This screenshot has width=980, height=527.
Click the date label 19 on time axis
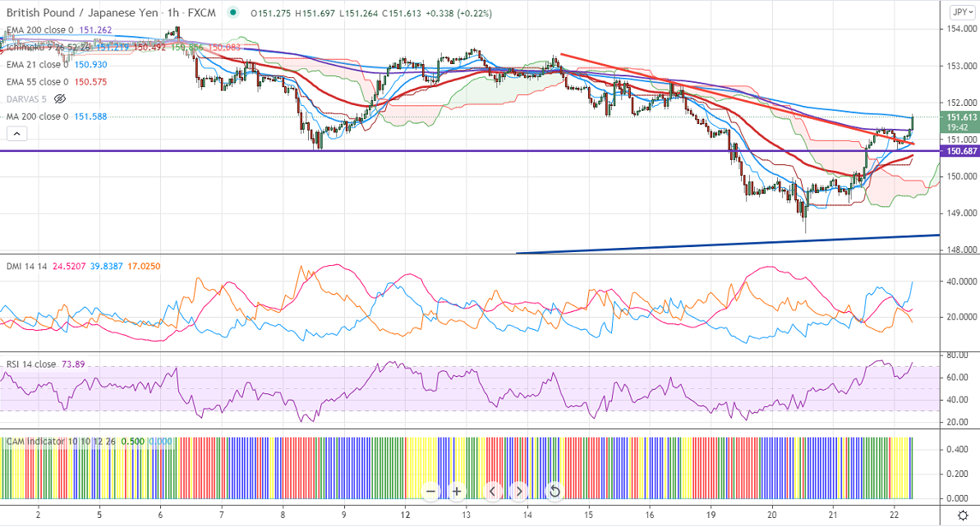(x=711, y=516)
